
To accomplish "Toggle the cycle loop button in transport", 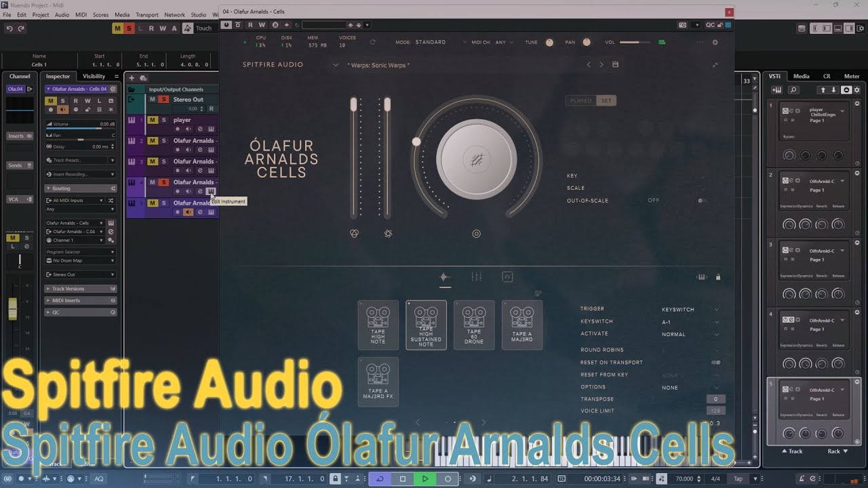I will point(380,479).
